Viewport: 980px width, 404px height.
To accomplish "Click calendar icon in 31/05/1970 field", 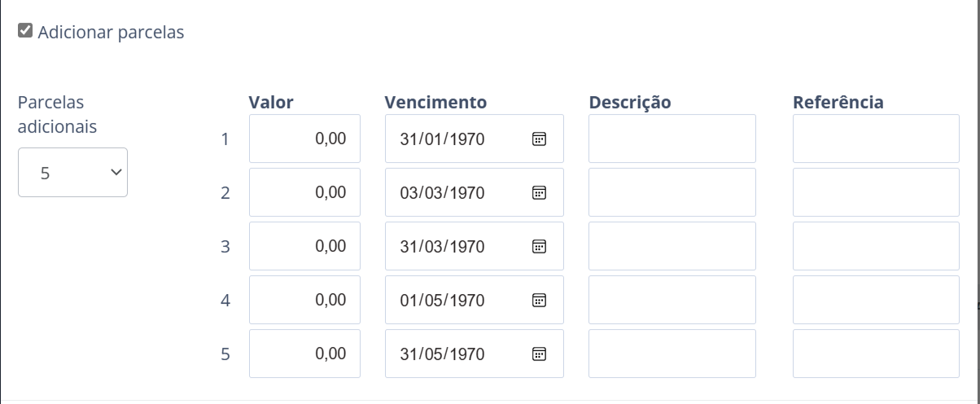I will click(539, 354).
